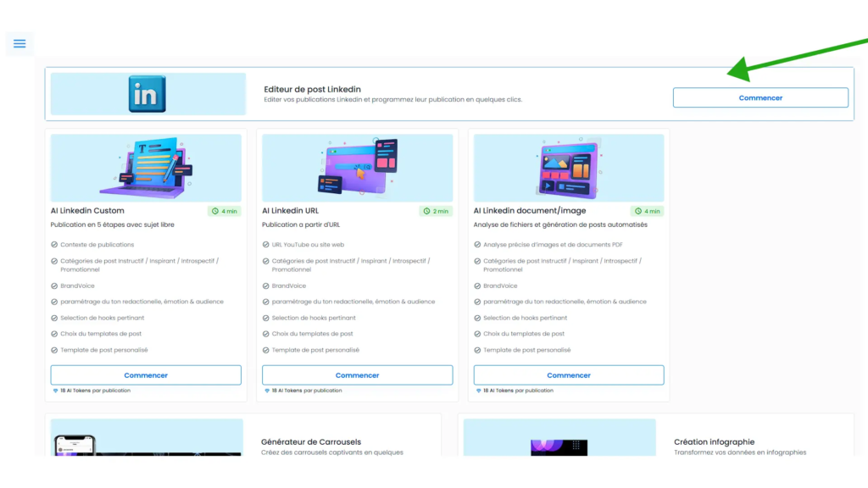
Task: Open the hamburger menu icon
Action: [19, 44]
